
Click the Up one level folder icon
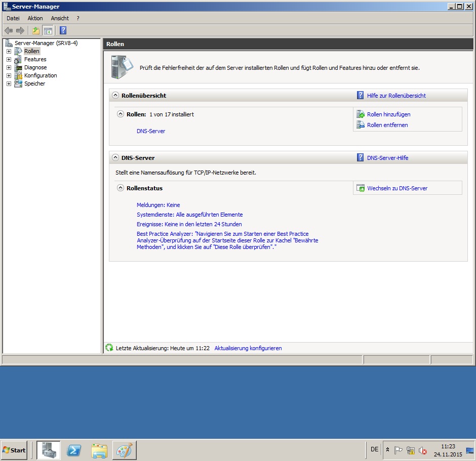pos(36,30)
